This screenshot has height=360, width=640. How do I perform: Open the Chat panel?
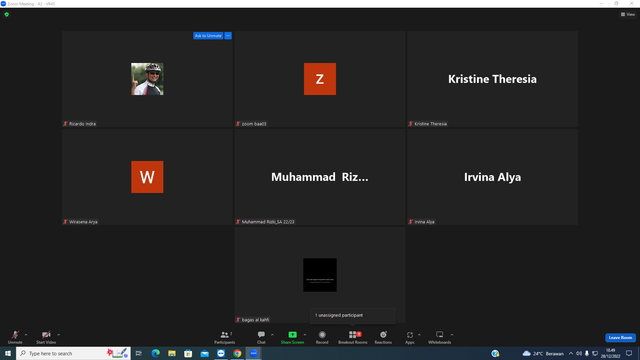click(261, 337)
